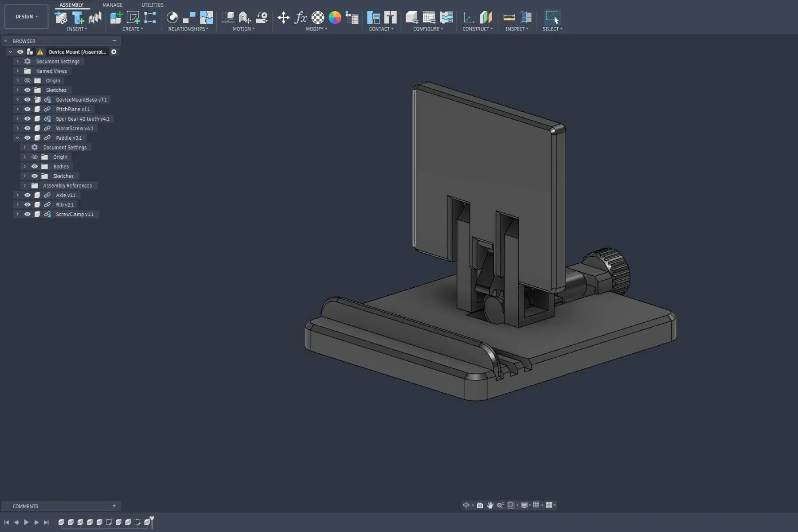Click the Enable Contact Sets icon
798x532 pixels.
pos(374,18)
